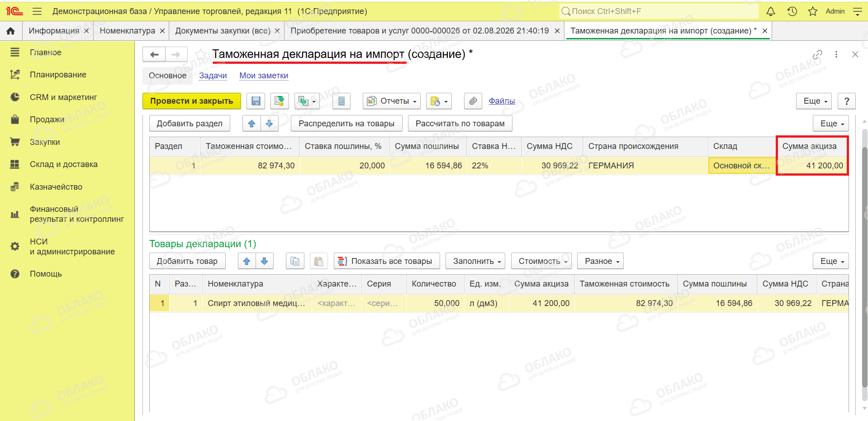The image size is (868, 421).
Task: Open the Основное form tab
Action: coord(168,76)
